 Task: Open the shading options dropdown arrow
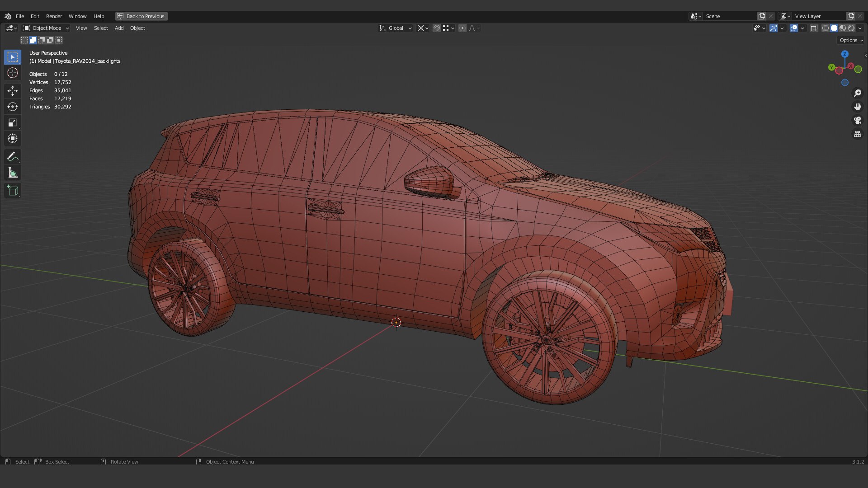pyautogui.click(x=860, y=28)
